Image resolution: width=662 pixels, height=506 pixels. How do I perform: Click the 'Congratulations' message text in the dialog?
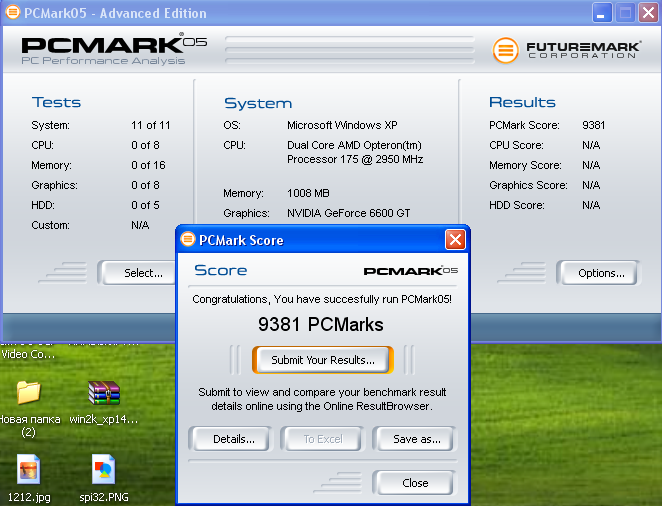point(322,299)
